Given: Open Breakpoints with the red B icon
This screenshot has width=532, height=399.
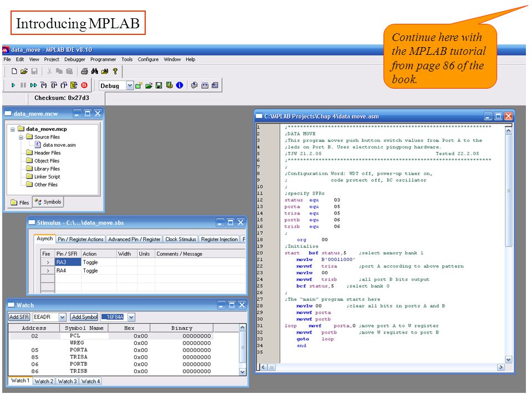Looking at the screenshot, I should 84,85.
